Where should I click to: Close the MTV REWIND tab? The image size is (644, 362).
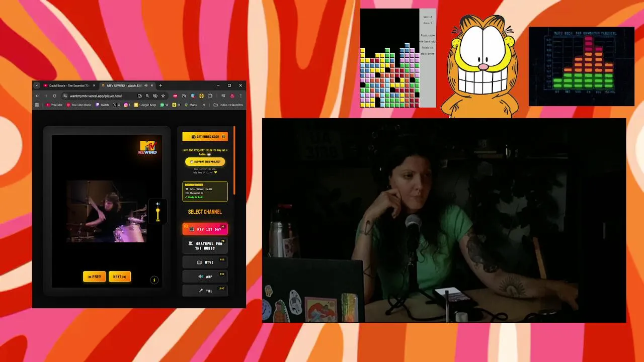click(x=152, y=85)
